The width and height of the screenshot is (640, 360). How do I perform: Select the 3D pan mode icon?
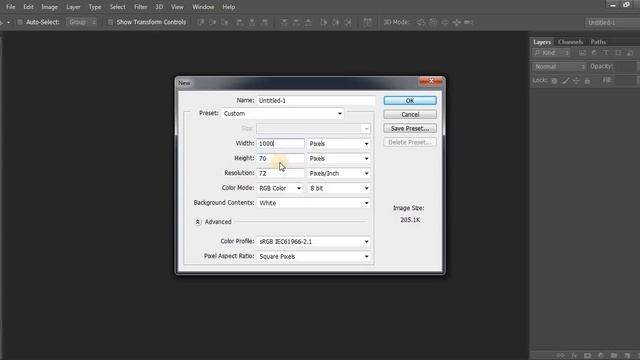445,22
